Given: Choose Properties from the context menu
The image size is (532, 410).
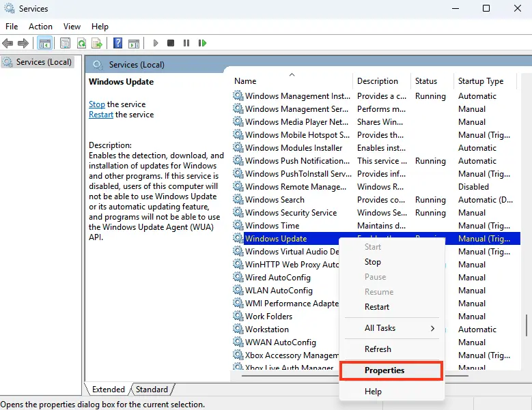Looking at the screenshot, I should (384, 370).
